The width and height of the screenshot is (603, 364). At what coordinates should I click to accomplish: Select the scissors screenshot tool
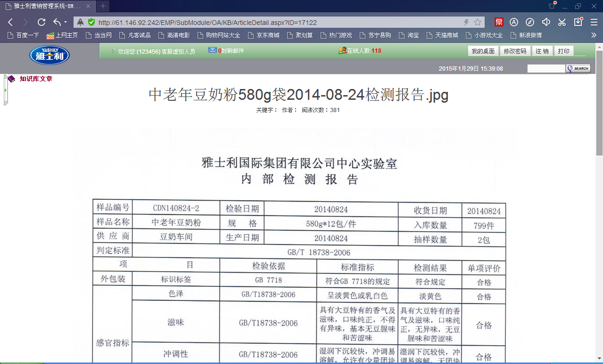(562, 22)
